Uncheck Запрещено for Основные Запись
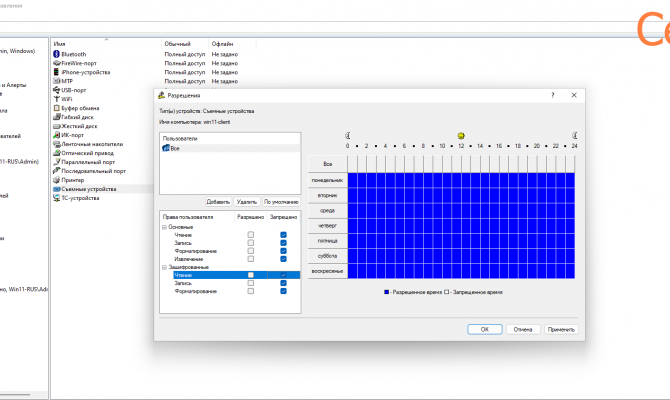 click(x=284, y=242)
